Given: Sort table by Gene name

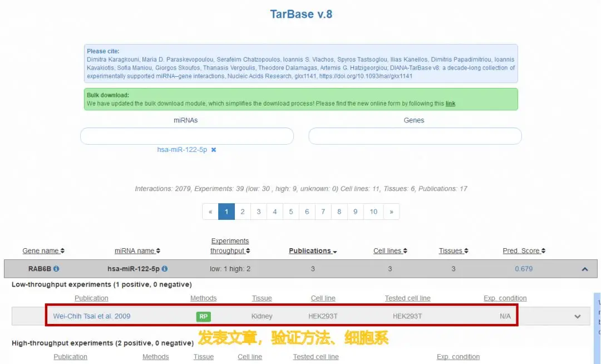Looking at the screenshot, I should 43,251.
